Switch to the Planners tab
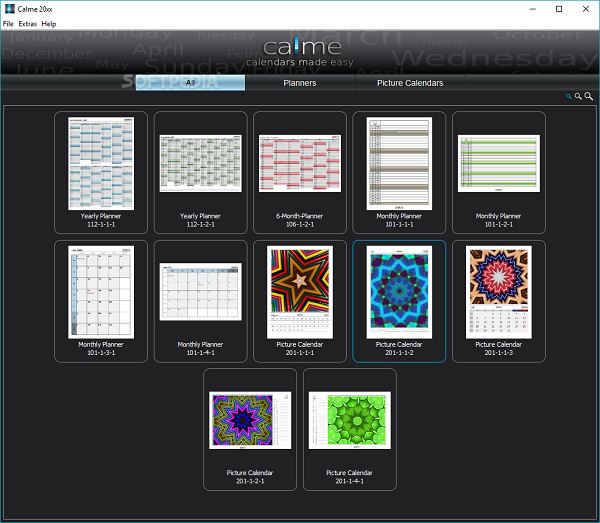Image resolution: width=600 pixels, height=523 pixels. pos(300,83)
